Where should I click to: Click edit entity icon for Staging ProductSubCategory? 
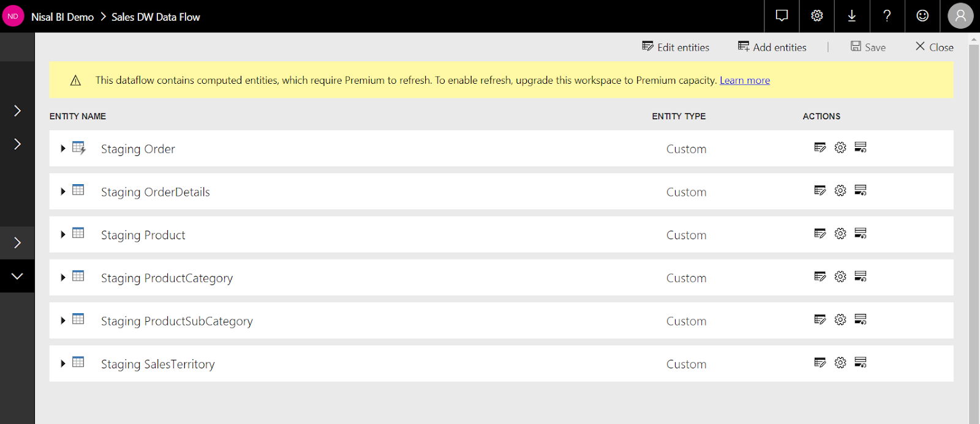pos(820,320)
